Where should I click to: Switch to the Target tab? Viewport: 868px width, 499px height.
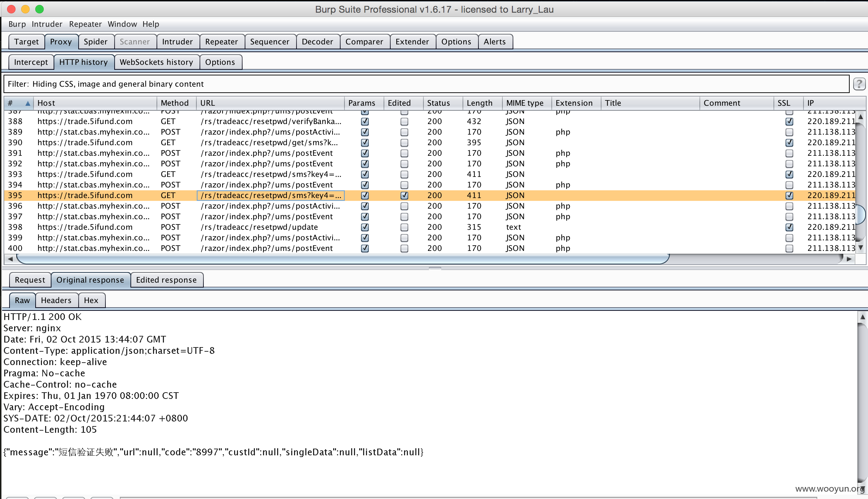click(x=26, y=42)
